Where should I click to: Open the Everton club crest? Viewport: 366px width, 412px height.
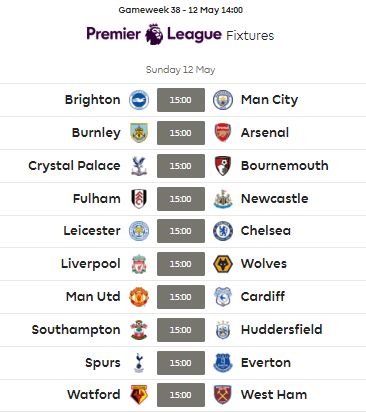223,363
